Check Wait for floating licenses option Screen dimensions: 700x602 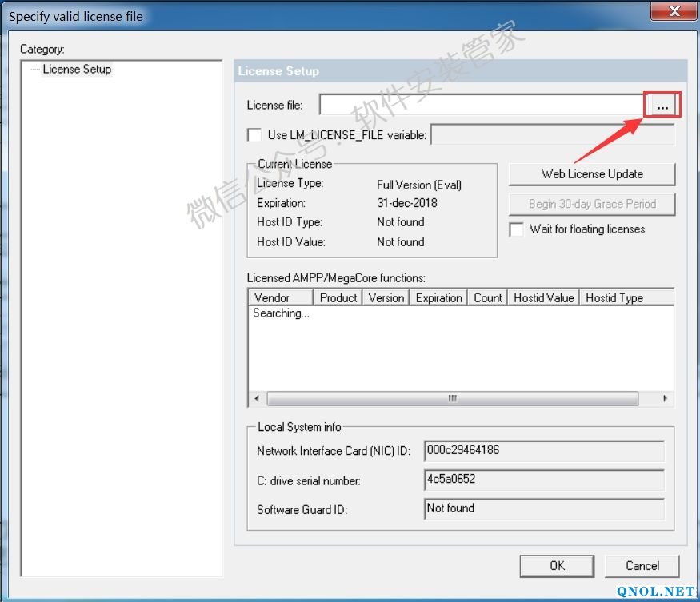[516, 229]
